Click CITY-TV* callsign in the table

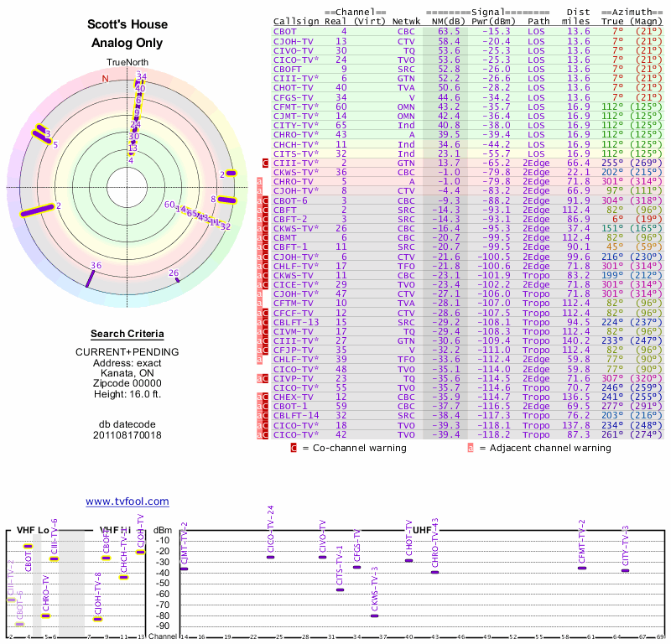click(296, 126)
